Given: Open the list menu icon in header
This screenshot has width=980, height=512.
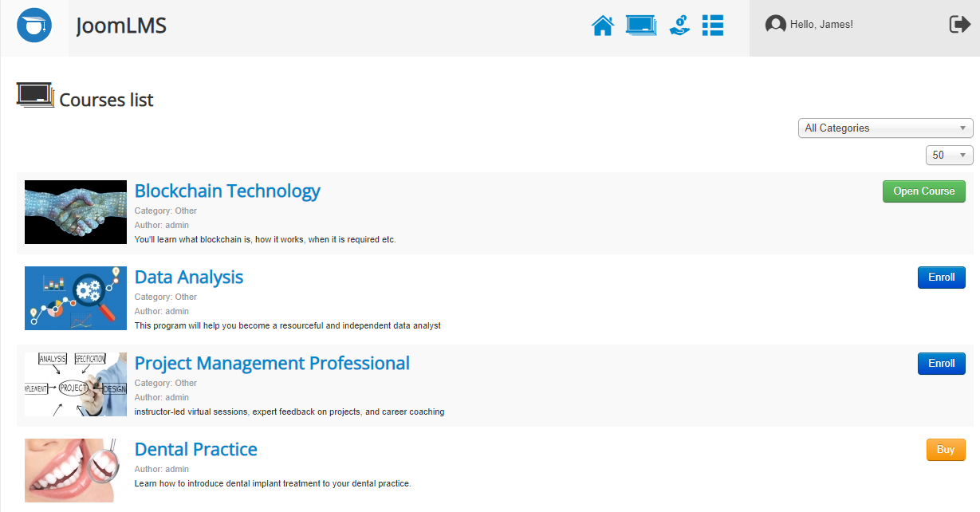Looking at the screenshot, I should 713,26.
